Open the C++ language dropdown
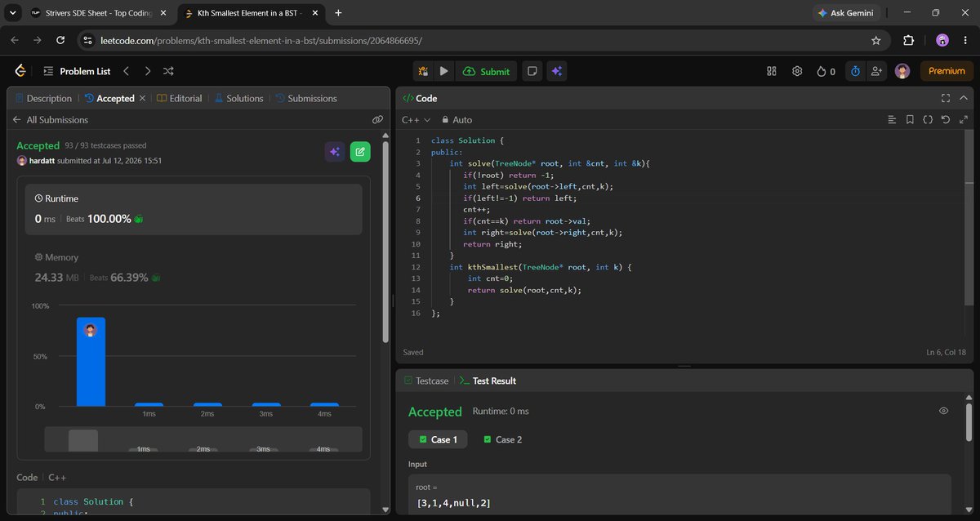The height and width of the screenshot is (521, 980). 416,119
